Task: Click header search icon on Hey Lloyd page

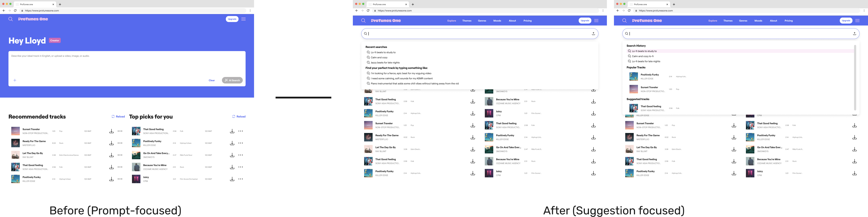Action: (10, 19)
